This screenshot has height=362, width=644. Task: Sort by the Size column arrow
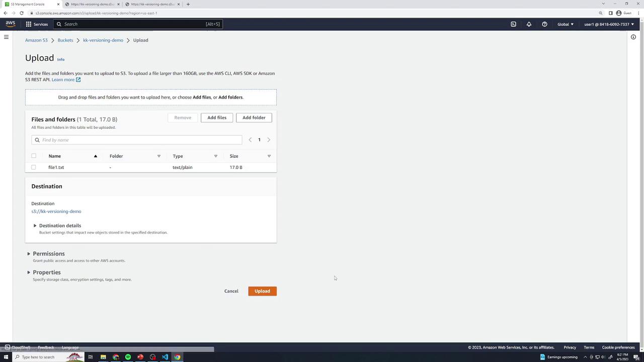[269, 156]
